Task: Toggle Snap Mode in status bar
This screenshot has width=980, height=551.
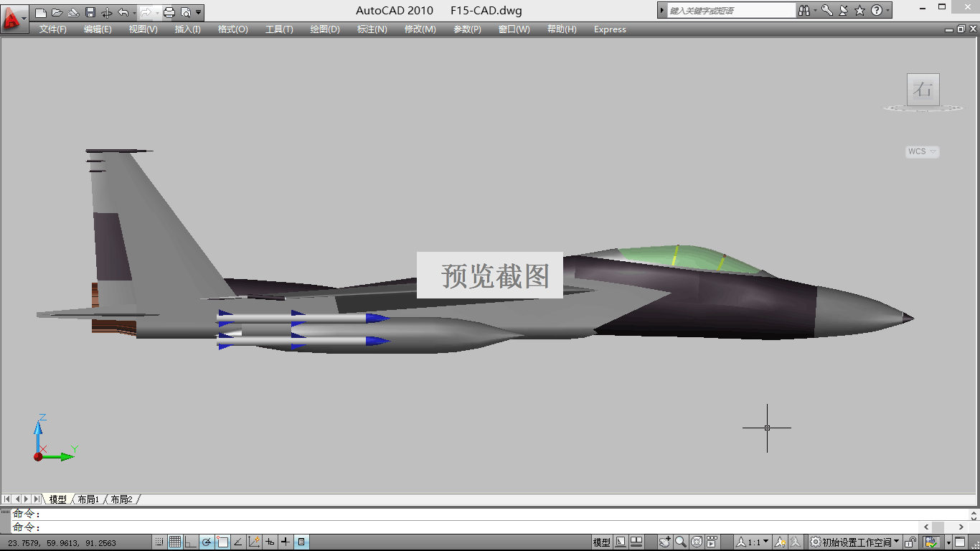Action: click(159, 542)
